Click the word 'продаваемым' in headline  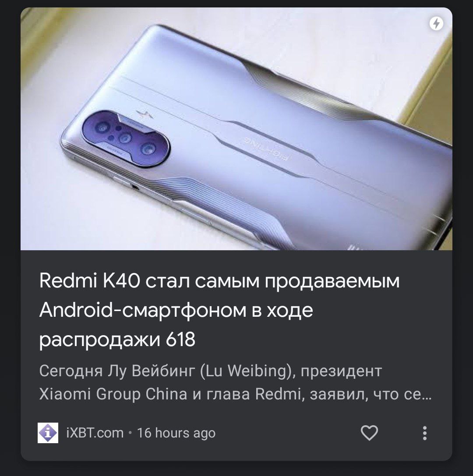(x=332, y=281)
